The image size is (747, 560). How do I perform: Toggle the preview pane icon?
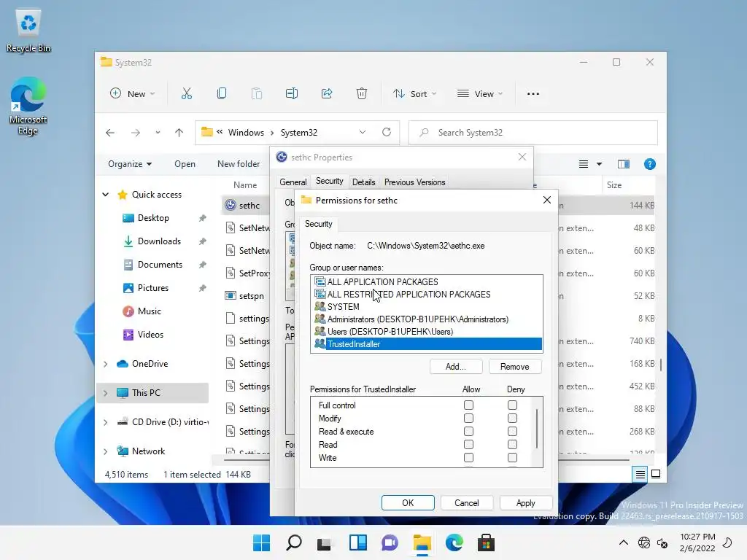623,164
